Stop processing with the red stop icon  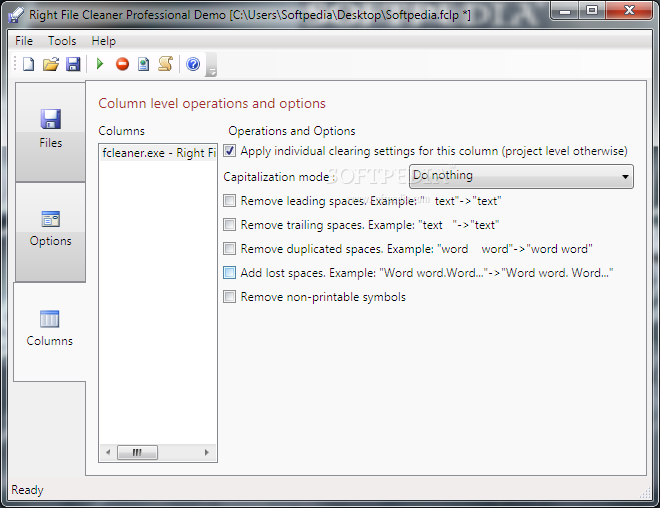[122, 64]
